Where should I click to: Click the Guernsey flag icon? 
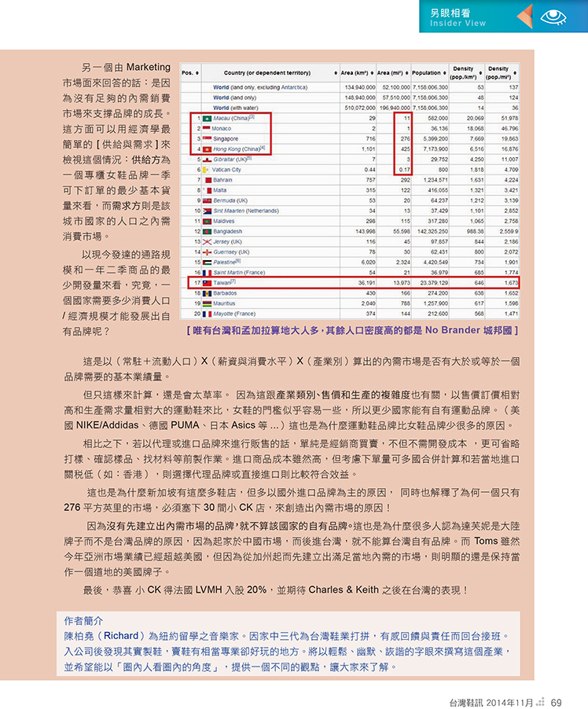(208, 252)
